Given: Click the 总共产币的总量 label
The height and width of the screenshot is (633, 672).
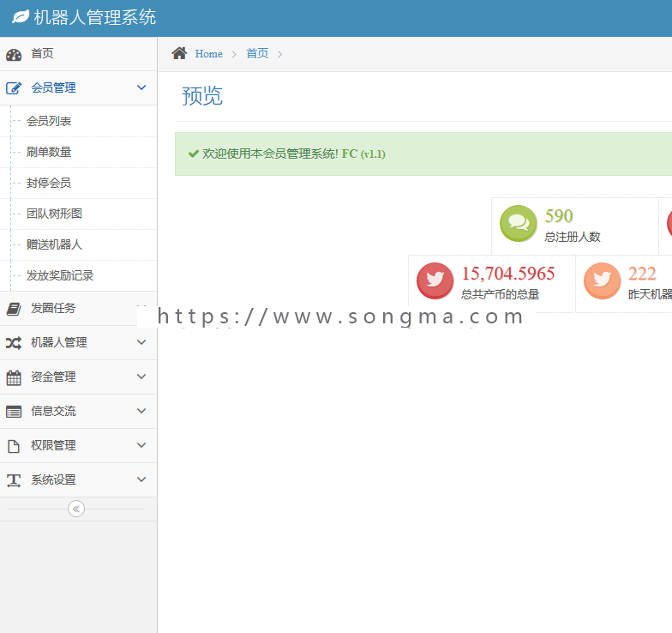Looking at the screenshot, I should 501,294.
